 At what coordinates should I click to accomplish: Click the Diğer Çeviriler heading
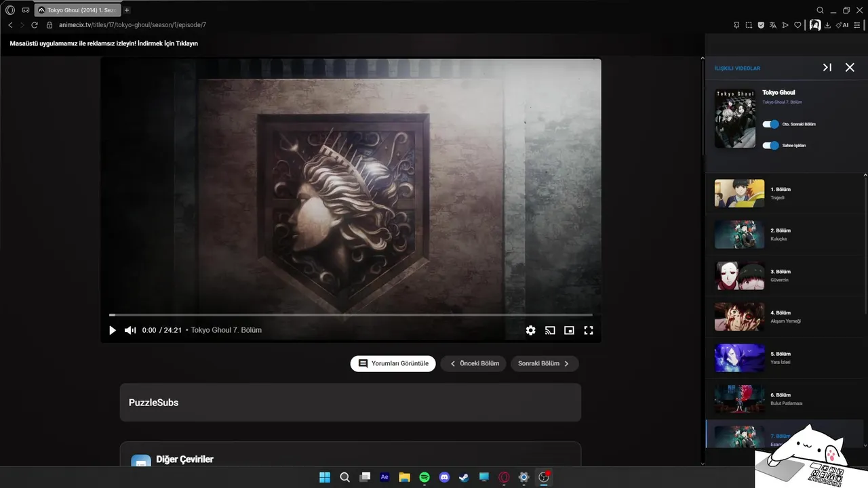pos(184,460)
